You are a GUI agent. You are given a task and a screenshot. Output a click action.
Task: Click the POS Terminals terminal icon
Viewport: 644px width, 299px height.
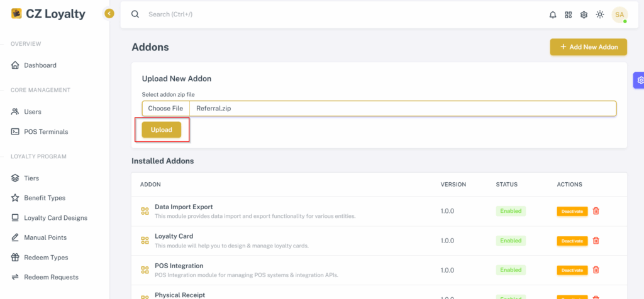(x=15, y=132)
